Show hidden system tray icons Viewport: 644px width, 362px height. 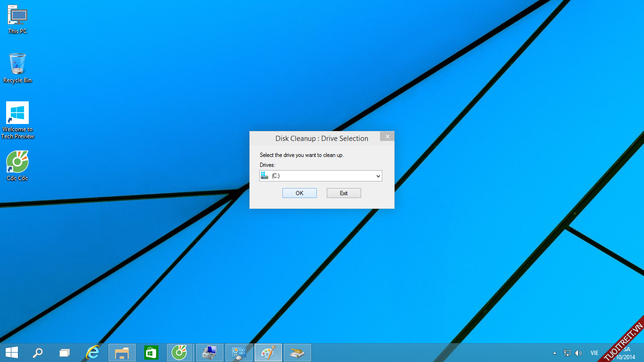coord(554,353)
